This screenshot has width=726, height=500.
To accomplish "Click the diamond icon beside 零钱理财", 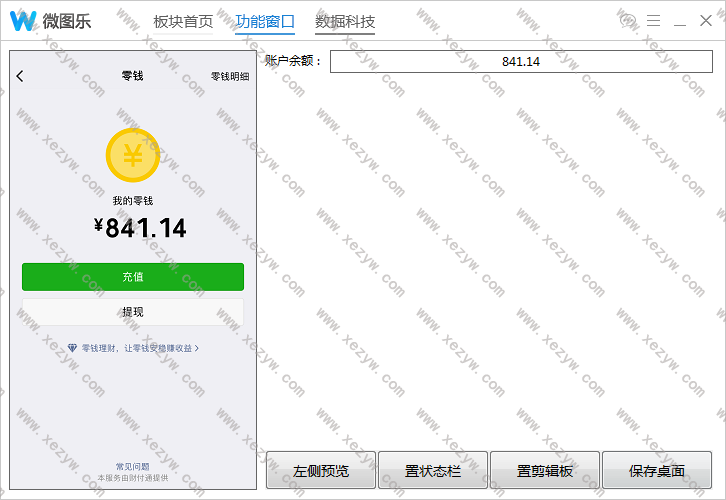I will 72,348.
